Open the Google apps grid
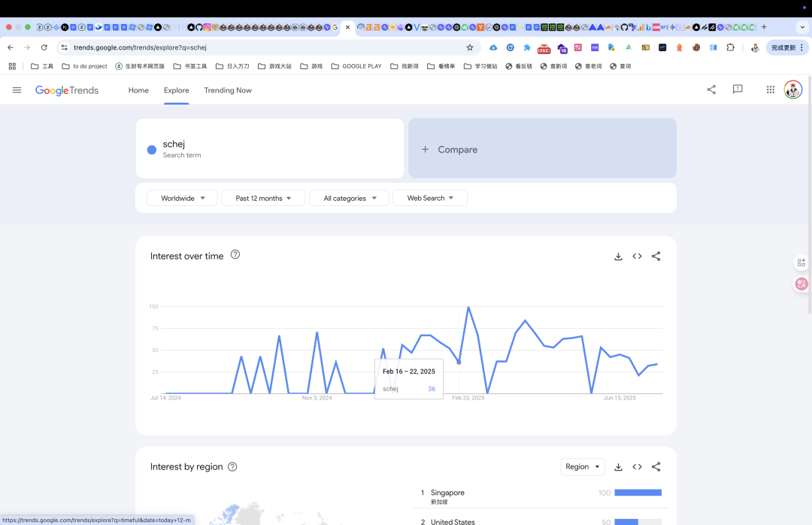This screenshot has height=525, width=812. (x=771, y=90)
